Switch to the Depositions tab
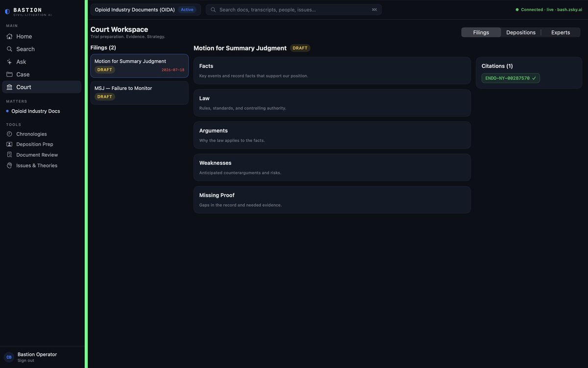Screen dimensions: 588x368 click(521, 32)
